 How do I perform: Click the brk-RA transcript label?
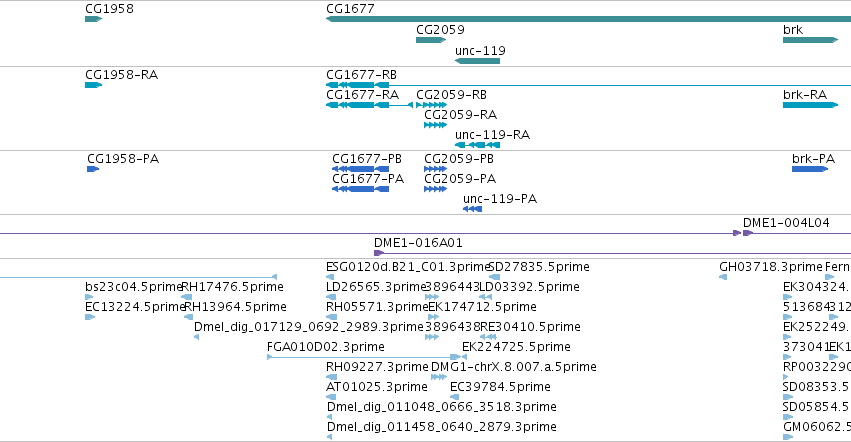point(805,95)
